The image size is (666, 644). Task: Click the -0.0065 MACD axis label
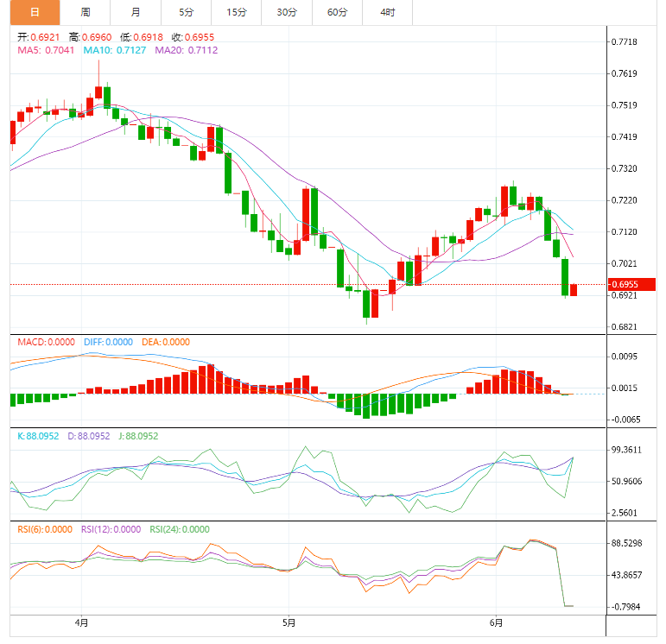[x=625, y=420]
